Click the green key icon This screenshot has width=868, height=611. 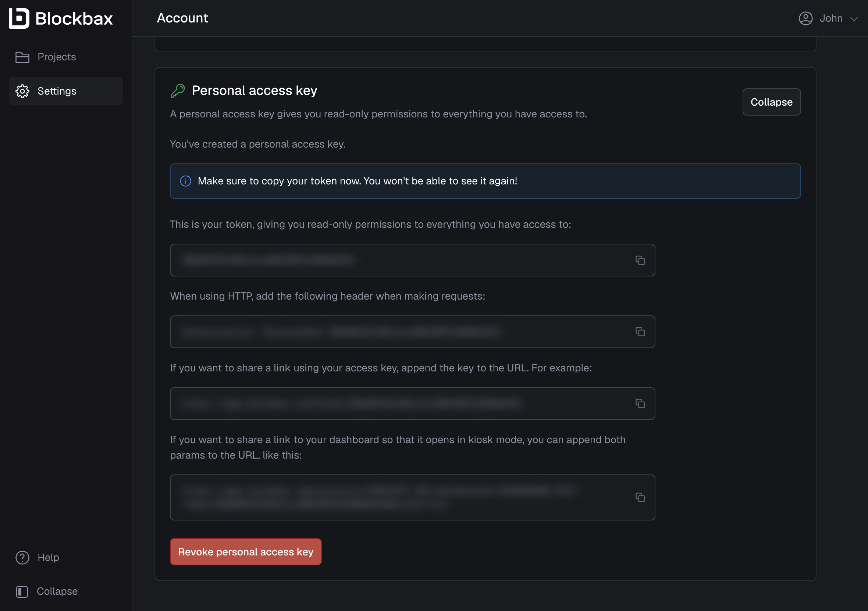[x=178, y=91]
